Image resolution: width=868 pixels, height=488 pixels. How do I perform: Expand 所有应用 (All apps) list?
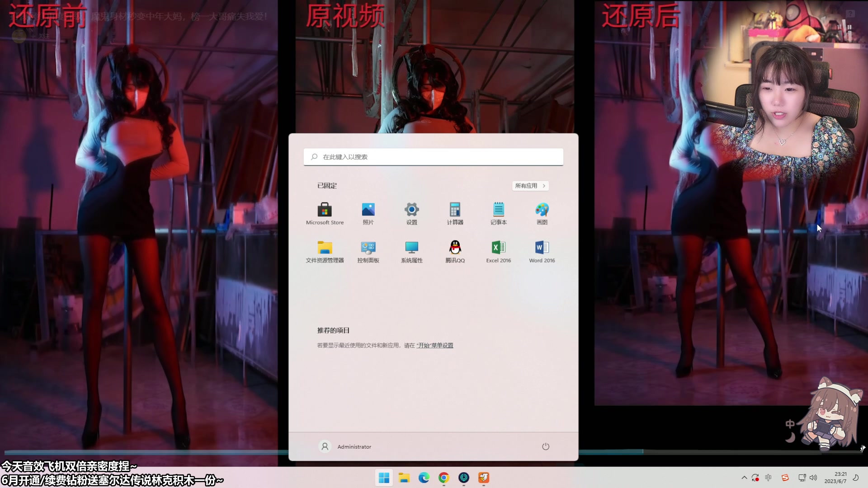(x=530, y=186)
